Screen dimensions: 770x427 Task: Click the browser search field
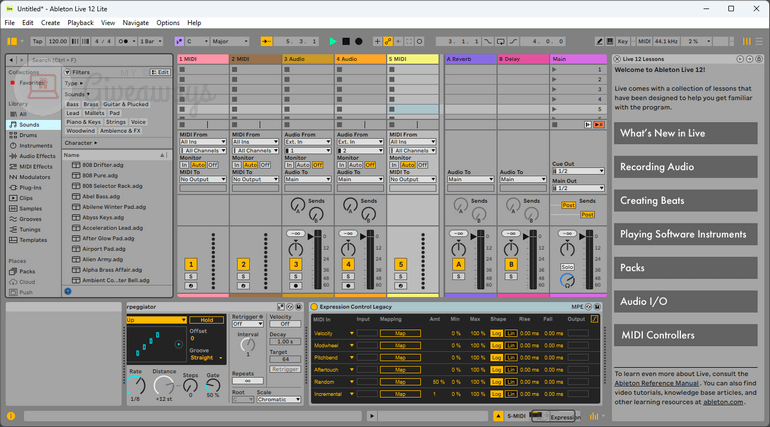pos(99,60)
